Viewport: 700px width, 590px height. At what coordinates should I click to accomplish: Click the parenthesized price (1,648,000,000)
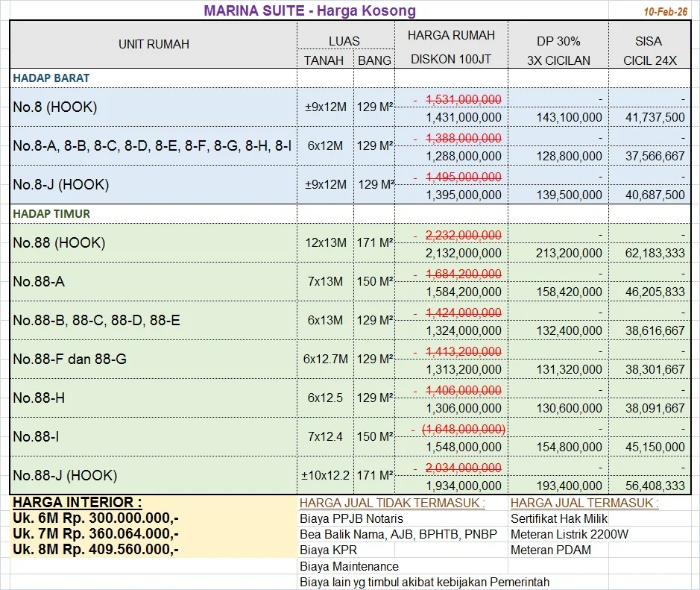point(463,429)
